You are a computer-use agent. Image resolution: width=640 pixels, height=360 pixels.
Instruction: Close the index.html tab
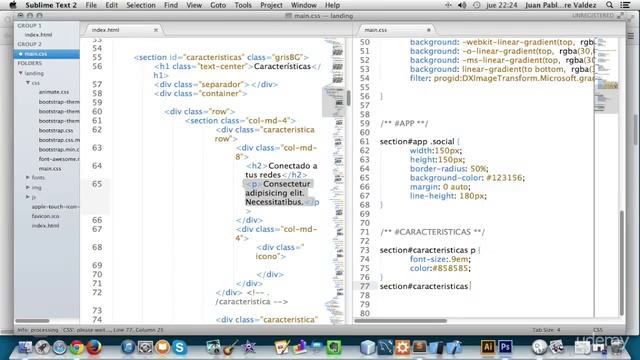pyautogui.click(x=156, y=30)
